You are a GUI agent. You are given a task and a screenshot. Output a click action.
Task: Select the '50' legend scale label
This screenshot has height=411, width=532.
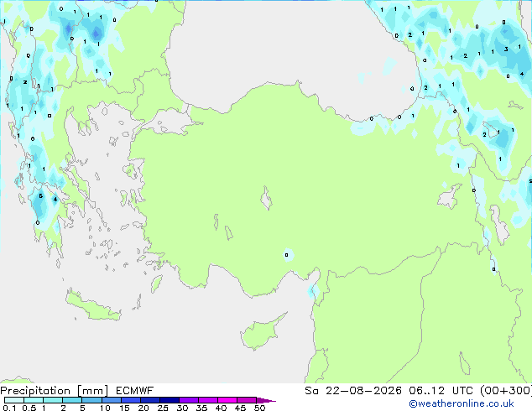tap(259, 408)
